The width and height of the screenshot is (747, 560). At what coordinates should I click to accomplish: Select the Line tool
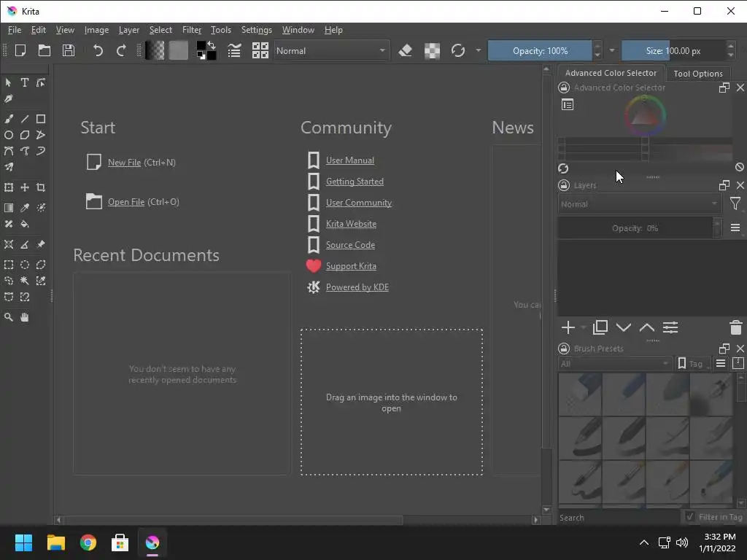pos(25,119)
